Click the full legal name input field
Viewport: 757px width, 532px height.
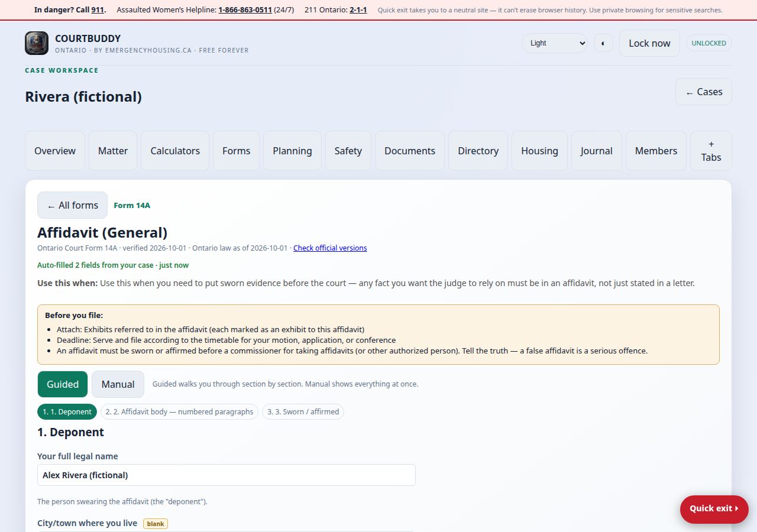(x=227, y=475)
